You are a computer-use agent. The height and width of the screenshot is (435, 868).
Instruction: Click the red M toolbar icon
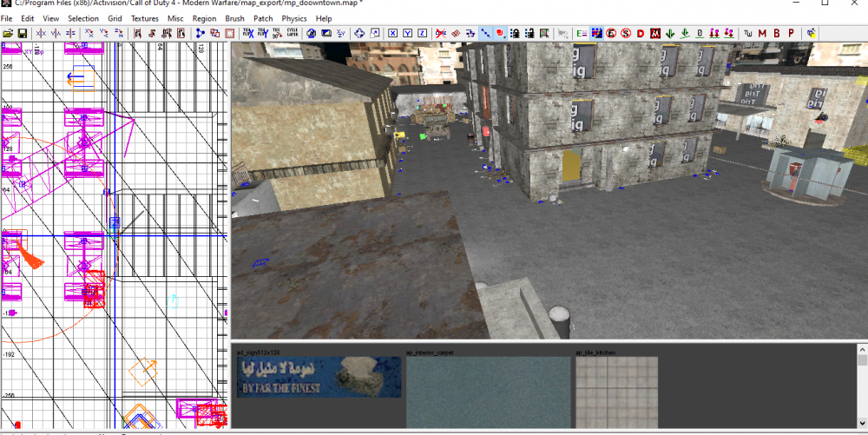(x=762, y=33)
